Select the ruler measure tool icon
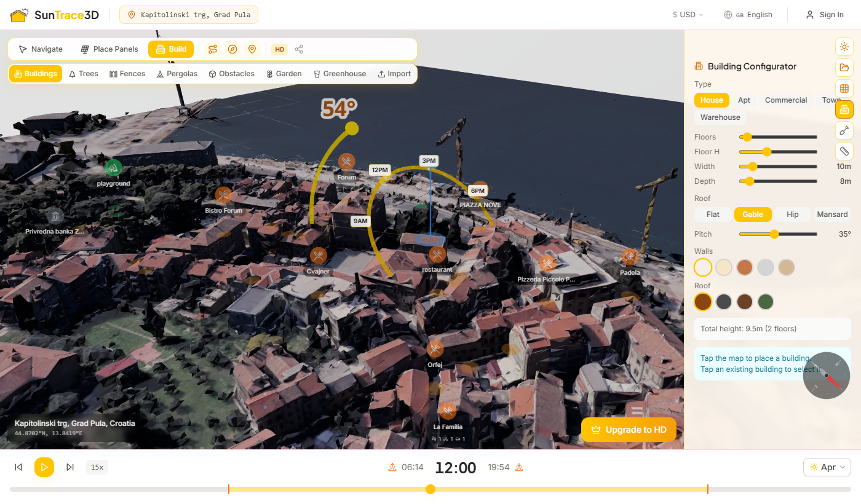Viewport: 861px width, 504px height. [x=844, y=151]
